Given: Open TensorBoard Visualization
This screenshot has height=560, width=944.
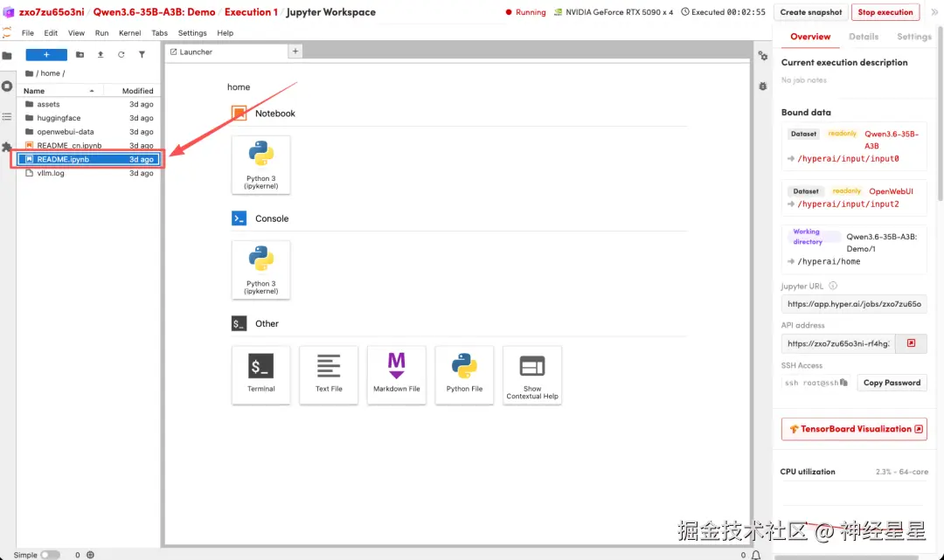Looking at the screenshot, I should pyautogui.click(x=854, y=429).
